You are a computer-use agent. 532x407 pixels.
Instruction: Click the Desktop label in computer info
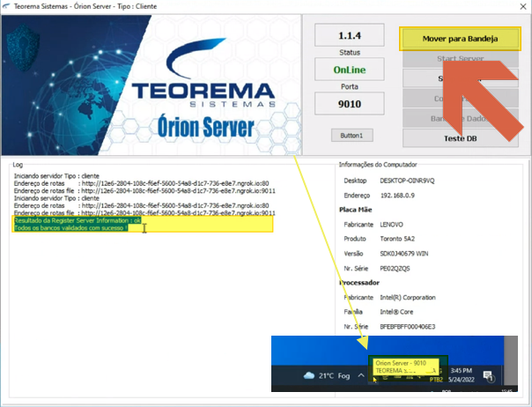[355, 181]
